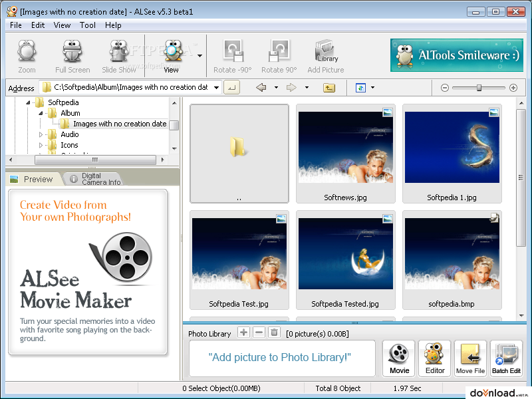Click the 0 Select Object status text

(221, 388)
